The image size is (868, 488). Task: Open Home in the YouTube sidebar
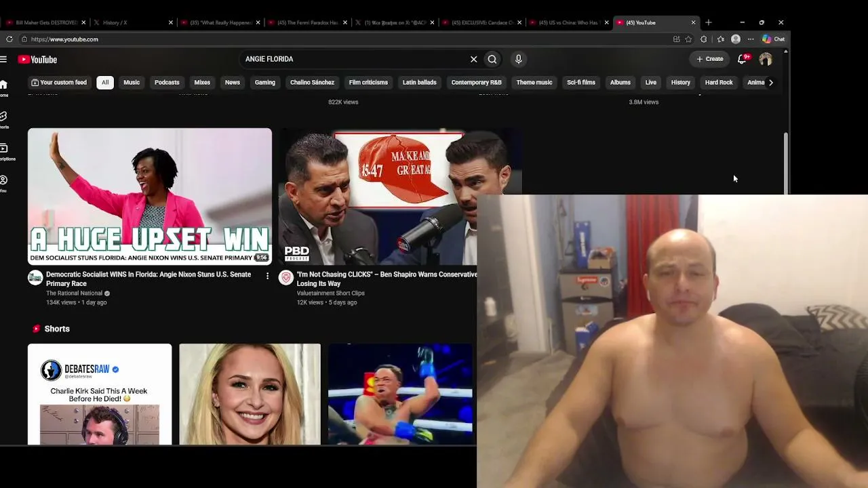[x=3, y=88]
